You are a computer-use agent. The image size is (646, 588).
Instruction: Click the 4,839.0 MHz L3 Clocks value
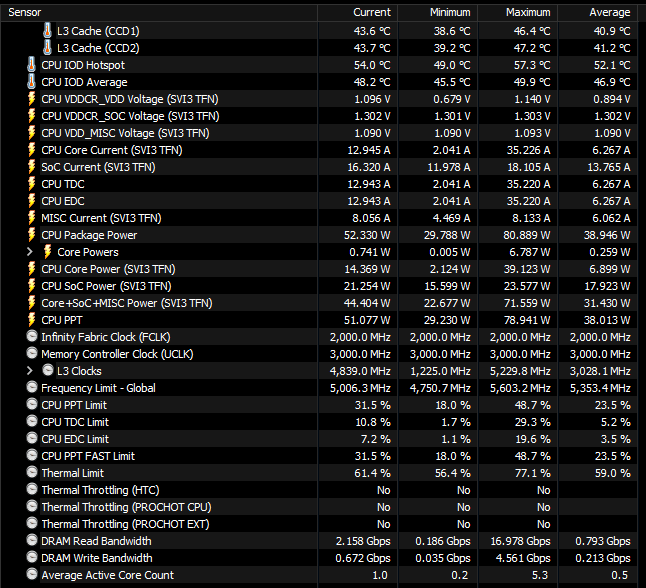(360, 371)
